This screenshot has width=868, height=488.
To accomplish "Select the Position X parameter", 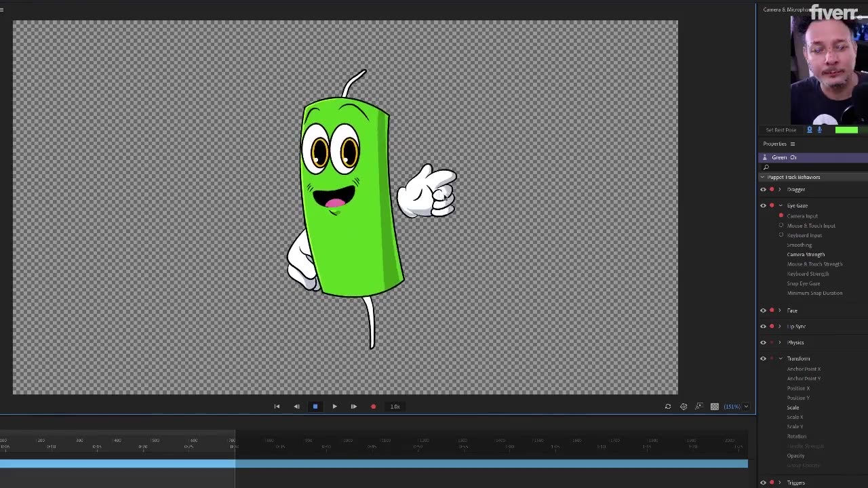I will click(798, 388).
